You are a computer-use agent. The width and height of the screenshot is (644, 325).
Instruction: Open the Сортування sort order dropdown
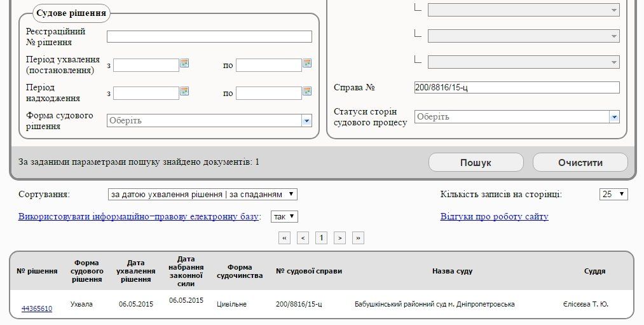(x=203, y=195)
